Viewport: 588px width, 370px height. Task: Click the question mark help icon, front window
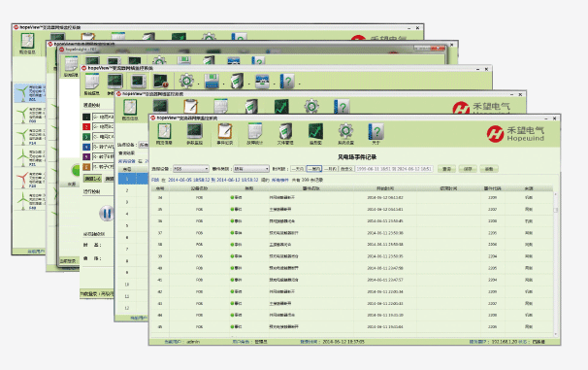point(376,132)
